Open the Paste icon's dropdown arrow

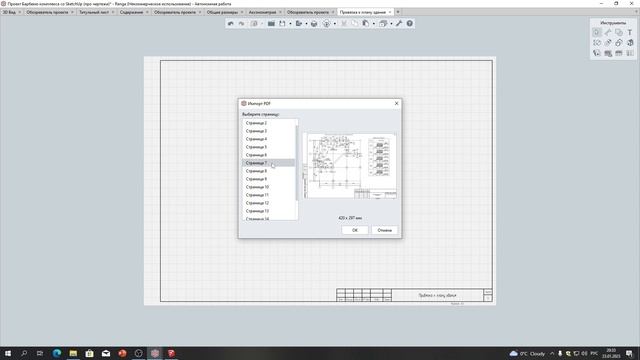point(373,24)
